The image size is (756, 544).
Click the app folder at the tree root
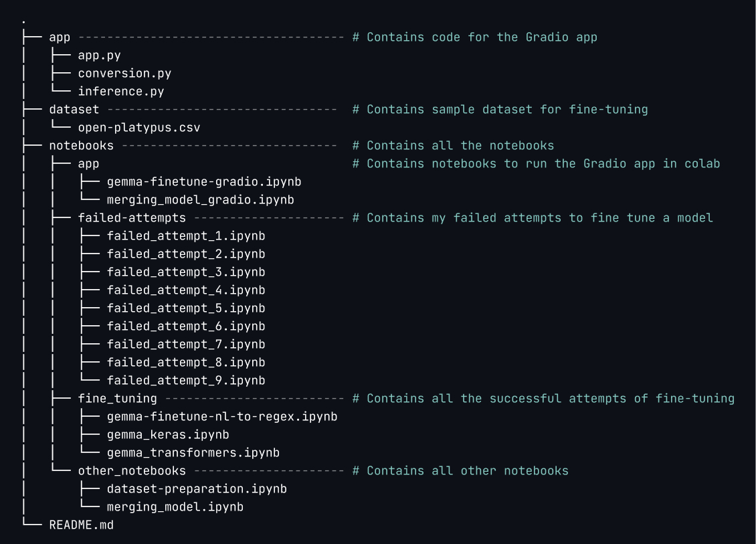(60, 37)
